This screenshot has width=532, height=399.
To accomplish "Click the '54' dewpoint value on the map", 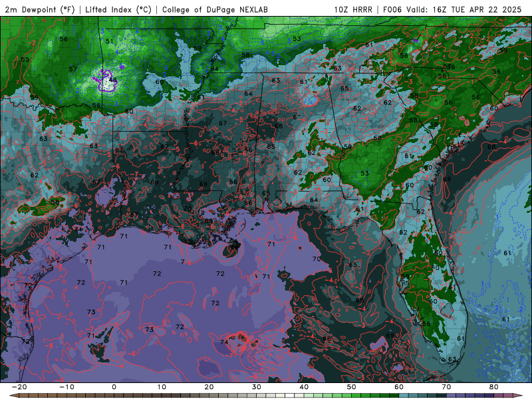I will (214, 69).
